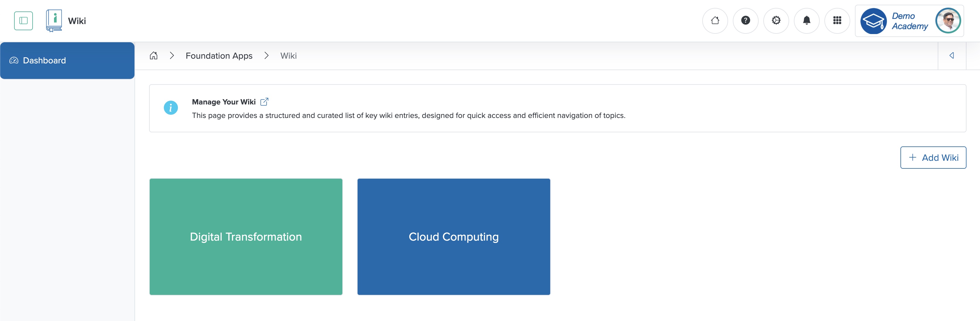The height and width of the screenshot is (321, 980).
Task: Select the green Digital Transformation tile
Action: point(246,236)
